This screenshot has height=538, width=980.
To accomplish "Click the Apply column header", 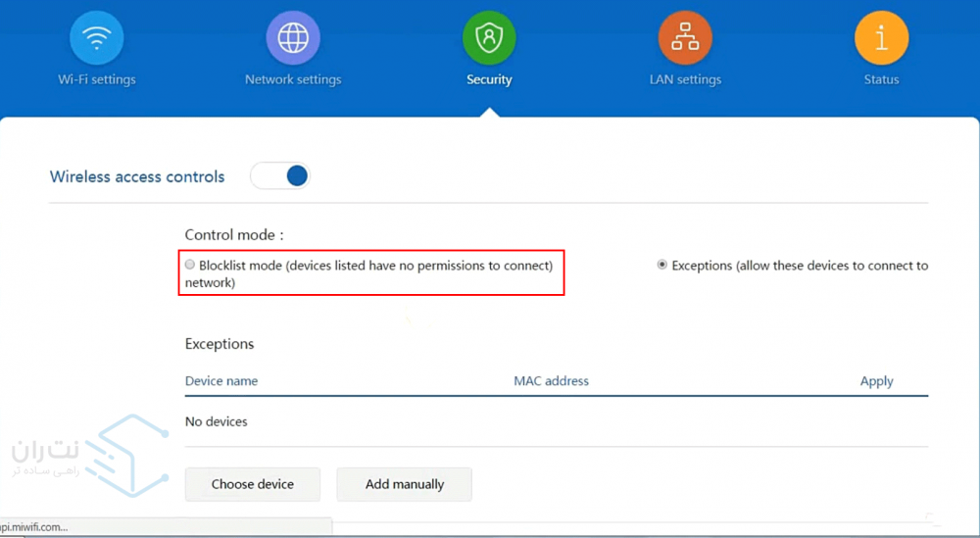I will [x=876, y=381].
